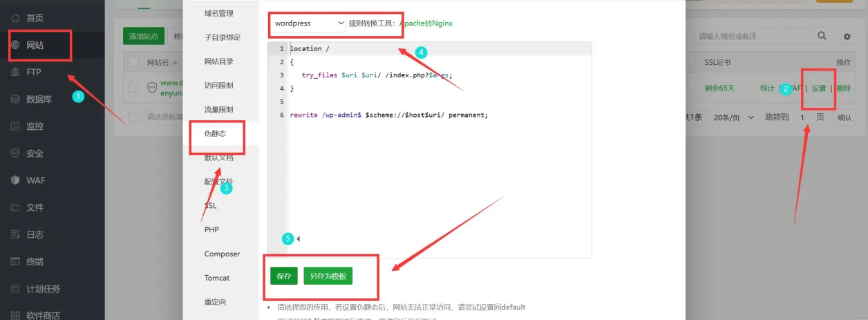Open the 子目录绑定 tab
The height and width of the screenshot is (320, 868).
[x=223, y=37]
